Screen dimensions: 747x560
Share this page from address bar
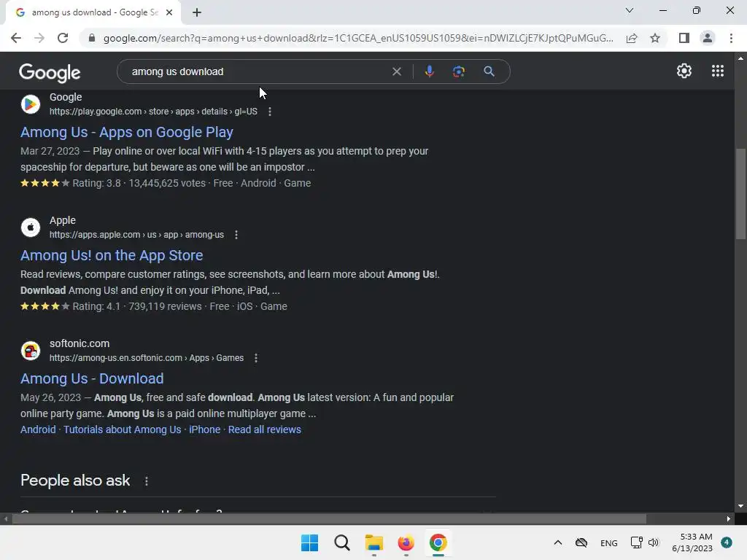pyautogui.click(x=632, y=38)
